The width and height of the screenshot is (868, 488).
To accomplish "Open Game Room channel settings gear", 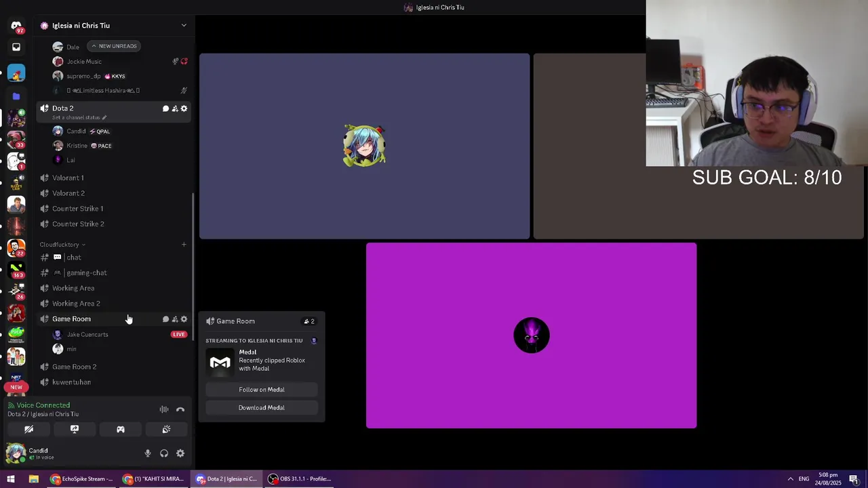I will [x=184, y=319].
